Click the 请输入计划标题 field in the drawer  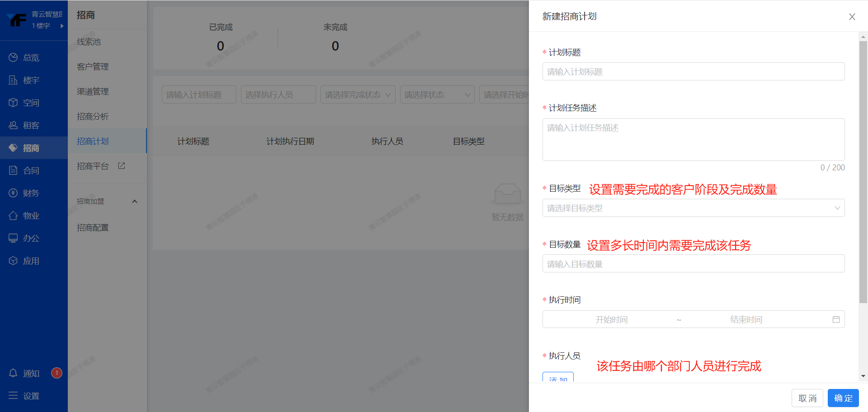click(693, 72)
